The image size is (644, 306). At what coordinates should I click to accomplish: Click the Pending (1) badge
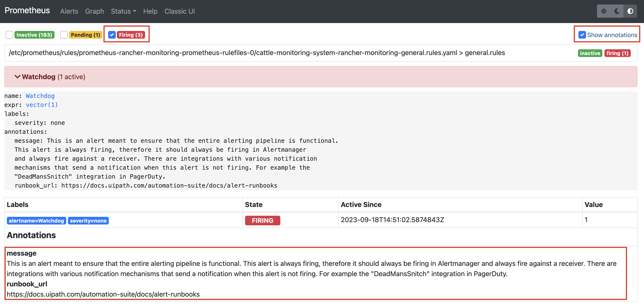[x=85, y=35]
